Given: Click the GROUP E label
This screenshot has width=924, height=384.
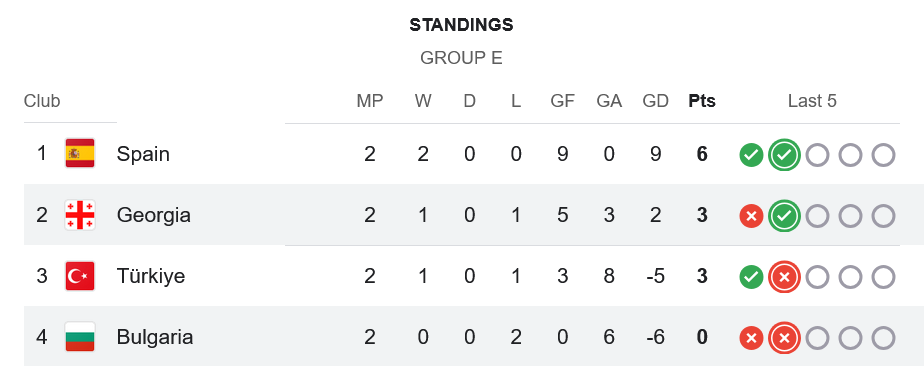Looking at the screenshot, I should pyautogui.click(x=461, y=58).
